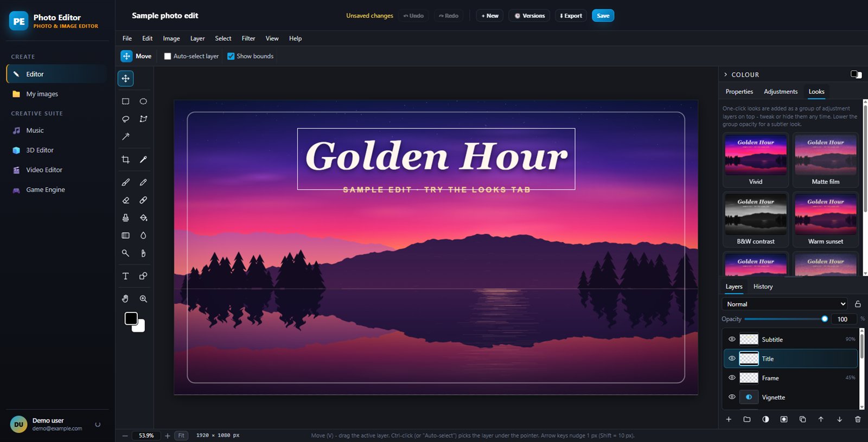The image size is (868, 442).
Task: Select the rectangular marquee tool
Action: coord(125,101)
